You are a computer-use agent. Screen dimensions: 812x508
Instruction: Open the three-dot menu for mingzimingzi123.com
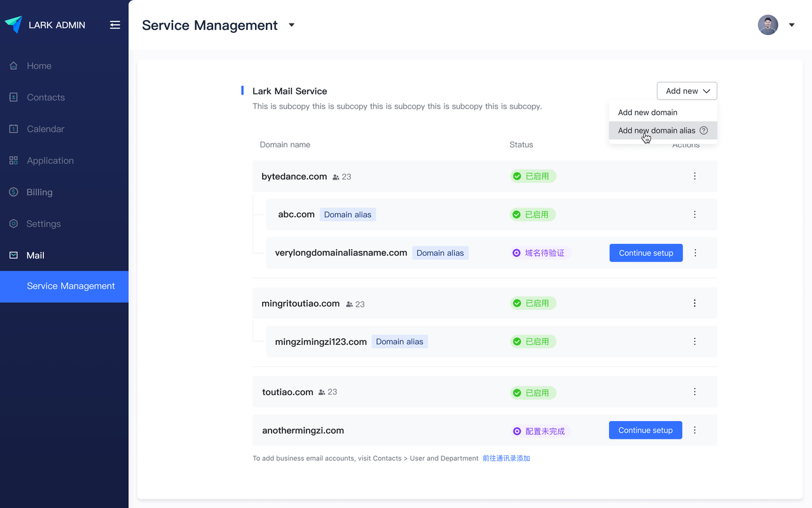tap(695, 342)
